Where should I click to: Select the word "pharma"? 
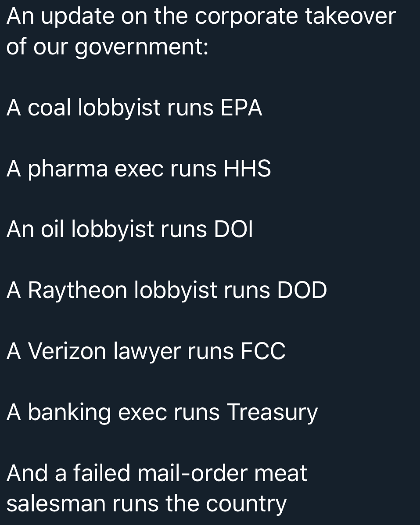click(x=68, y=169)
